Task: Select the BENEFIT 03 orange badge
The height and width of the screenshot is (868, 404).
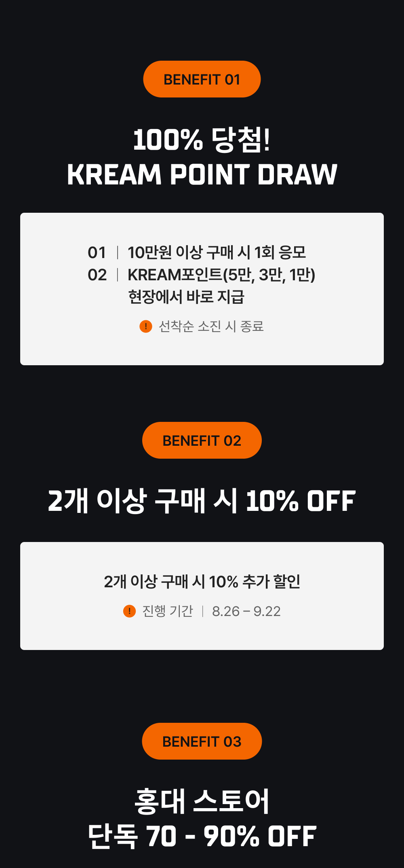Action: (202, 741)
